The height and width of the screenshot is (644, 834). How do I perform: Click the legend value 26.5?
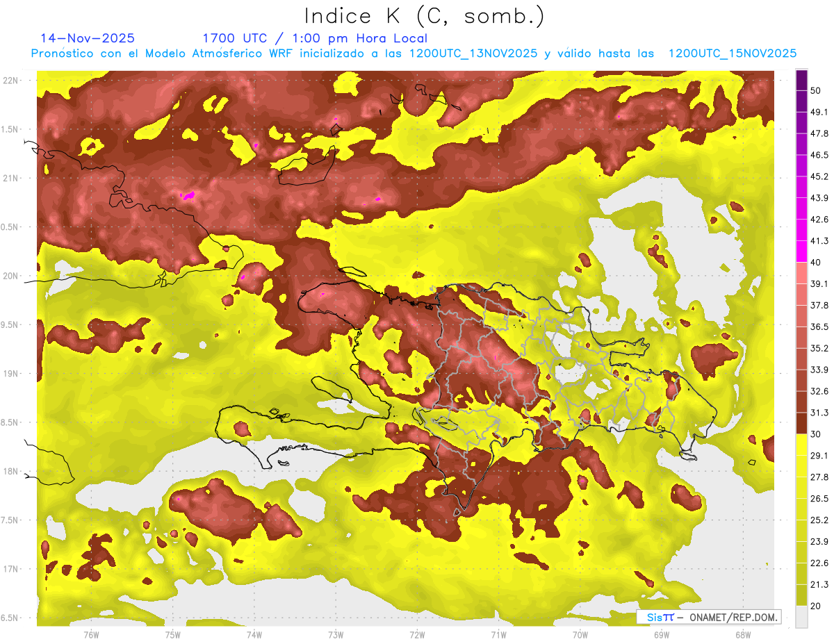tap(819, 499)
